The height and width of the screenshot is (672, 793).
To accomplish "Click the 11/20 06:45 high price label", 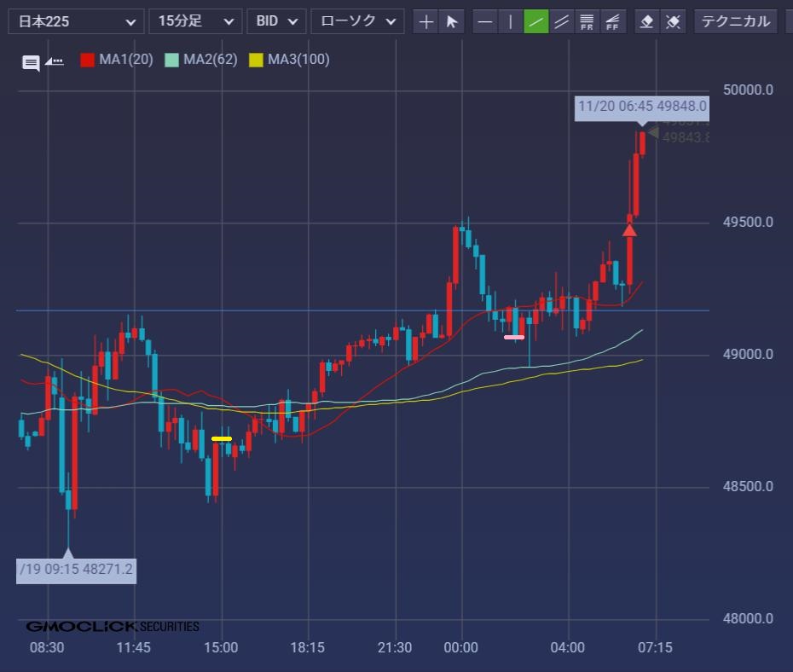I will pyautogui.click(x=641, y=107).
